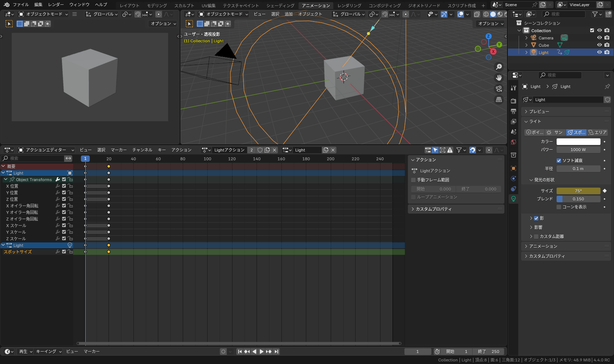
Task: Toggle camera view icon in viewport
Action: tap(499, 89)
